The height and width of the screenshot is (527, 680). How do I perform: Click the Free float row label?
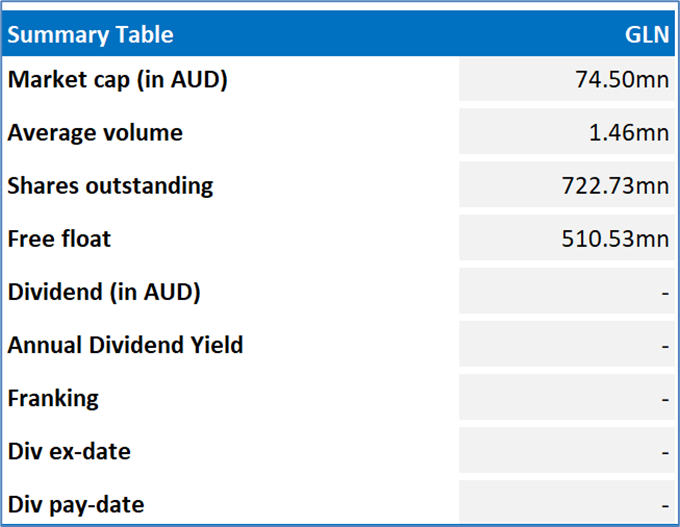pyautogui.click(x=59, y=239)
